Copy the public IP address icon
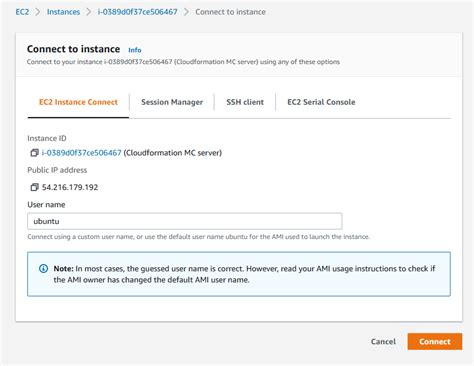The image size is (474, 366). 34,187
